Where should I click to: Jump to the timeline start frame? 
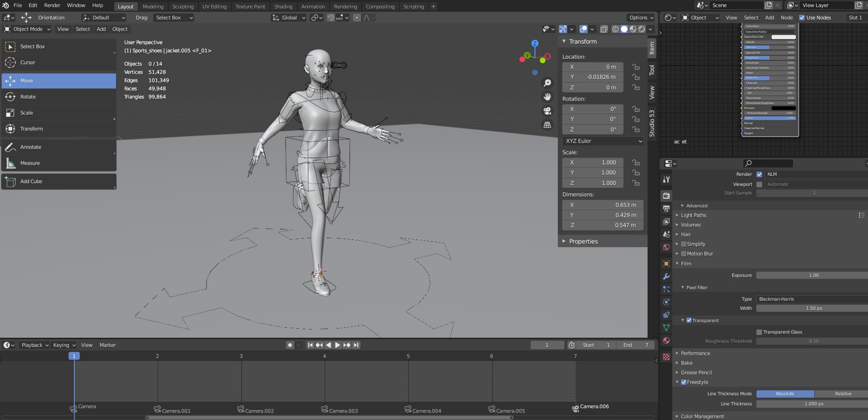pyautogui.click(x=310, y=345)
